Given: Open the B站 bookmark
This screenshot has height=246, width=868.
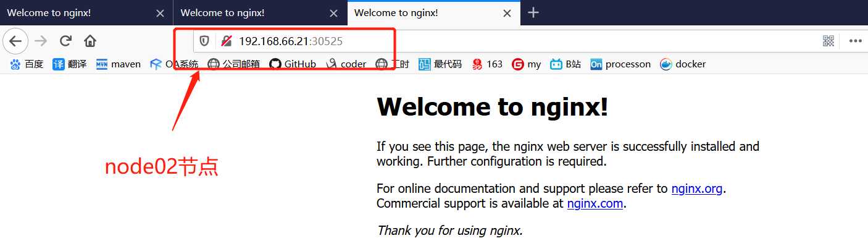Looking at the screenshot, I should tap(566, 64).
